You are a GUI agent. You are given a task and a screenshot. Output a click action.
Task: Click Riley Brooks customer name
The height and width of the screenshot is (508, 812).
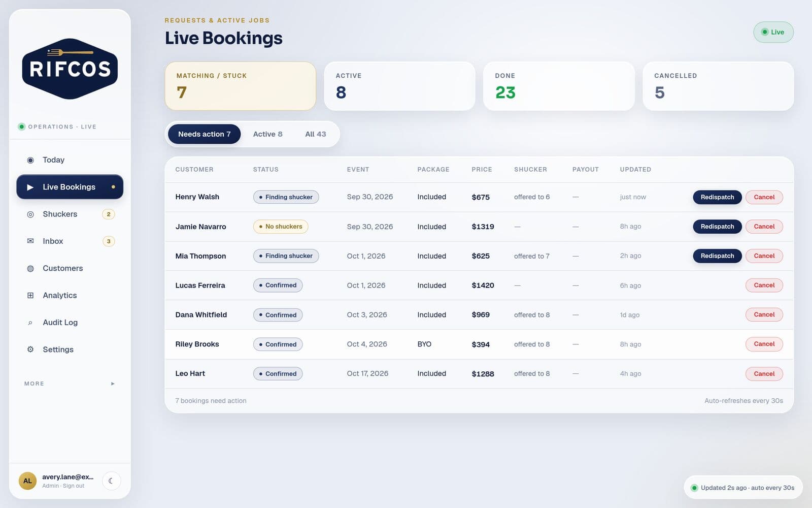(x=197, y=344)
